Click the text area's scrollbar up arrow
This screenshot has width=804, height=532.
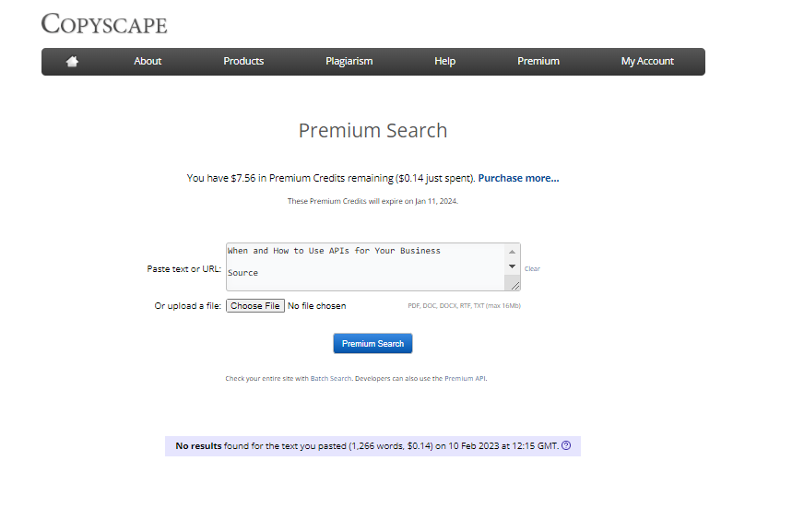(x=512, y=250)
